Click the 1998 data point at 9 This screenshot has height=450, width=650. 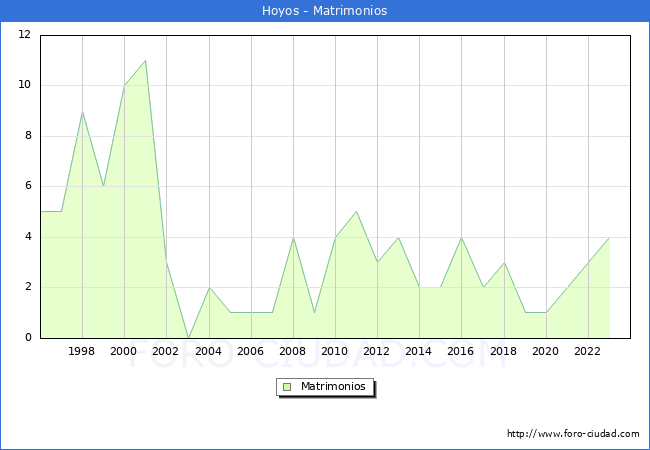tap(82, 111)
